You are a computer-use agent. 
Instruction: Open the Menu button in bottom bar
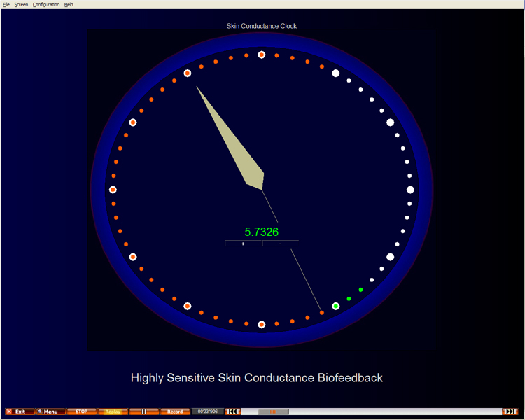50,412
